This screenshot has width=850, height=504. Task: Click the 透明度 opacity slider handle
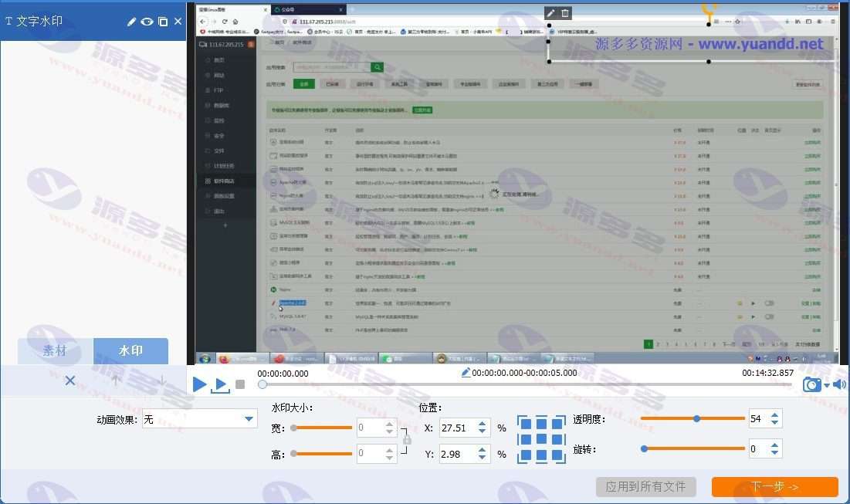696,418
